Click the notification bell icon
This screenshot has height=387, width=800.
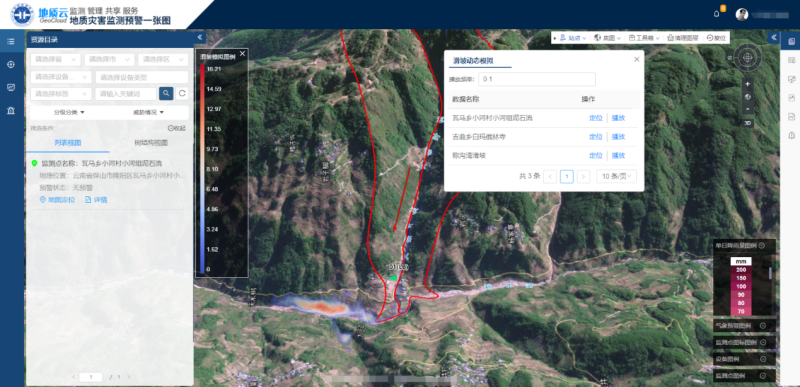716,14
